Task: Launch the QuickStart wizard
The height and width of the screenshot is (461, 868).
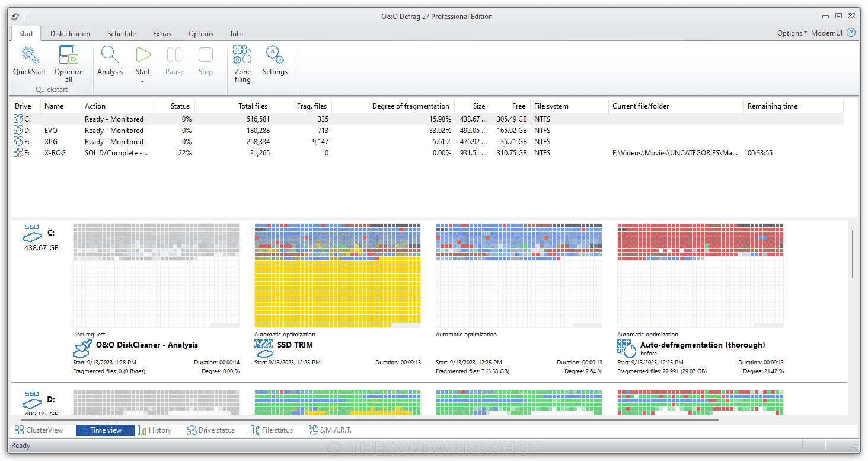Action: 29,61
